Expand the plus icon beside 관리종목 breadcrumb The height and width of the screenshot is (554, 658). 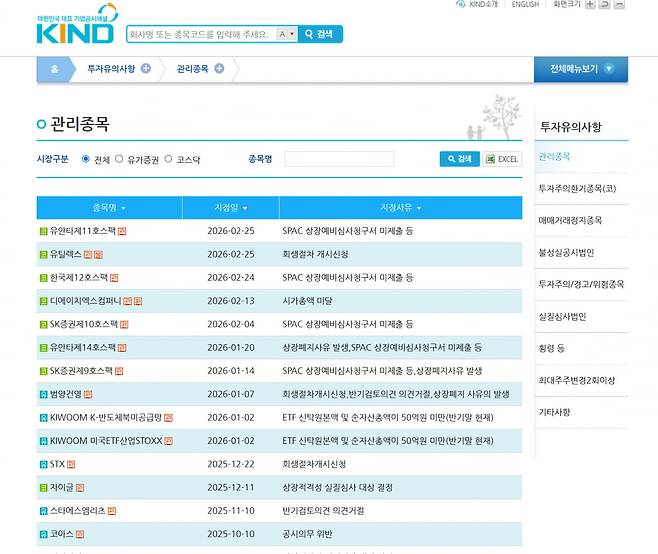click(x=219, y=68)
